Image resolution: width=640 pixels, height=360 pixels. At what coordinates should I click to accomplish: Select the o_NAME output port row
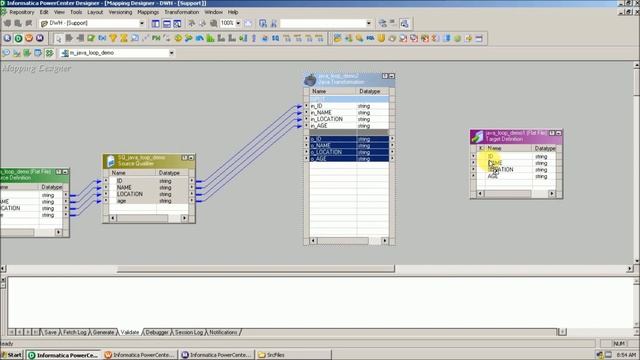tap(349, 145)
